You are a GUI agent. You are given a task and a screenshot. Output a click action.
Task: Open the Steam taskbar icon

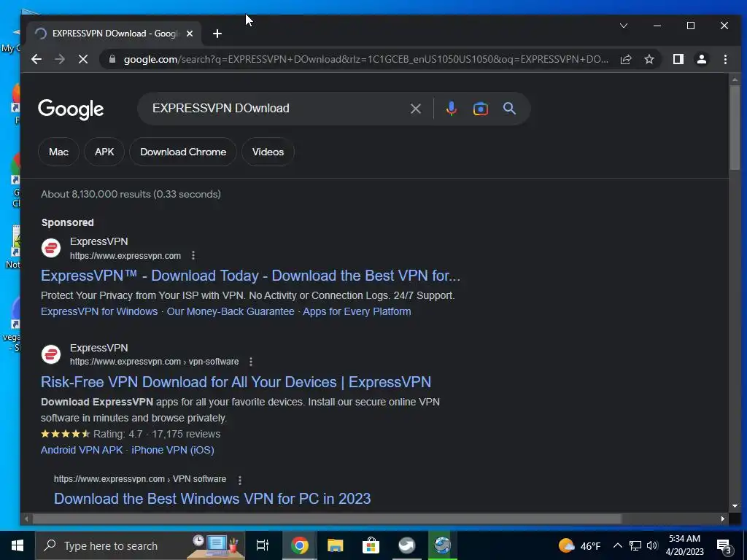point(406,545)
